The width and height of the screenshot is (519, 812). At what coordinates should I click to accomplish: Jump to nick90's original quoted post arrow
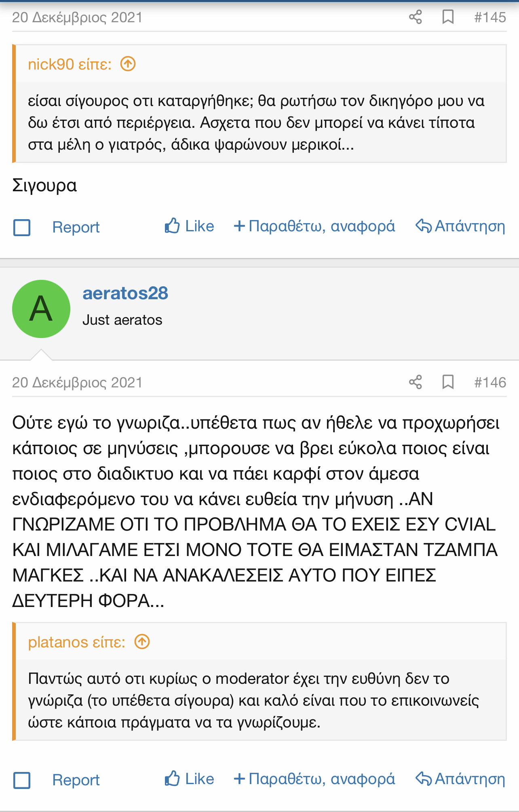click(x=128, y=64)
